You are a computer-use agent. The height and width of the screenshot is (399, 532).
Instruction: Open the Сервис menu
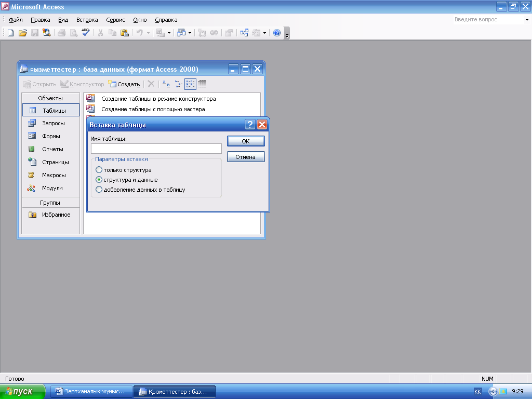click(115, 20)
